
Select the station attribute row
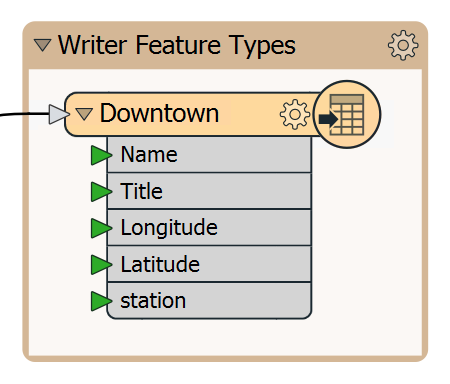click(x=209, y=301)
